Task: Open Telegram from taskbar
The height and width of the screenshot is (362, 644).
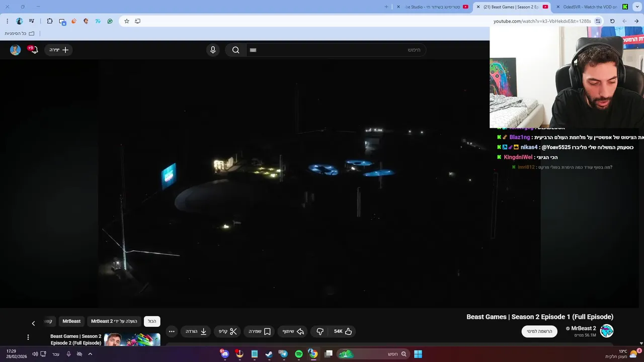Action: click(x=283, y=354)
